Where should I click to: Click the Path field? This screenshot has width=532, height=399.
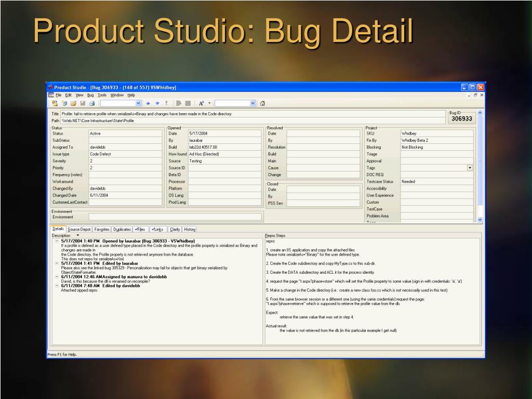coord(253,121)
